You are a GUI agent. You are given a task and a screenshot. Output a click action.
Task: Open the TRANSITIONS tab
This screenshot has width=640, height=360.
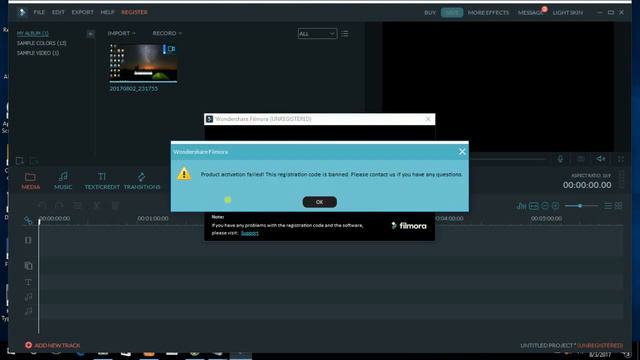coord(142,180)
